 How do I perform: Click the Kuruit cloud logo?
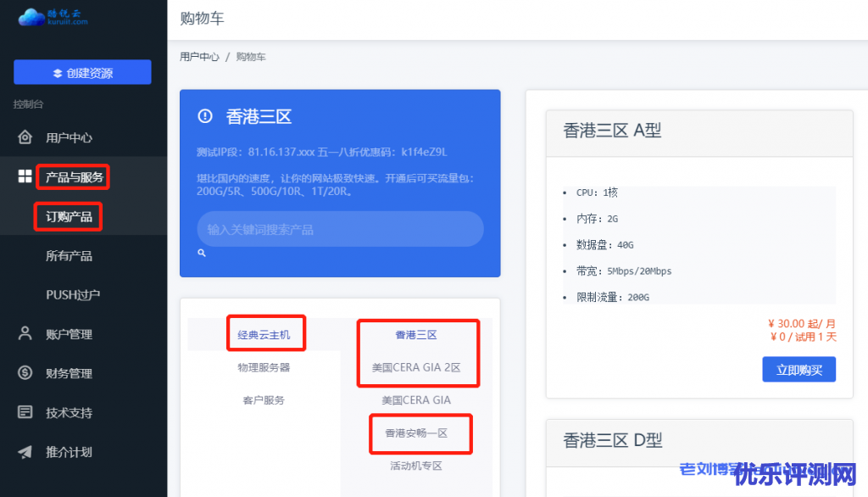53,17
